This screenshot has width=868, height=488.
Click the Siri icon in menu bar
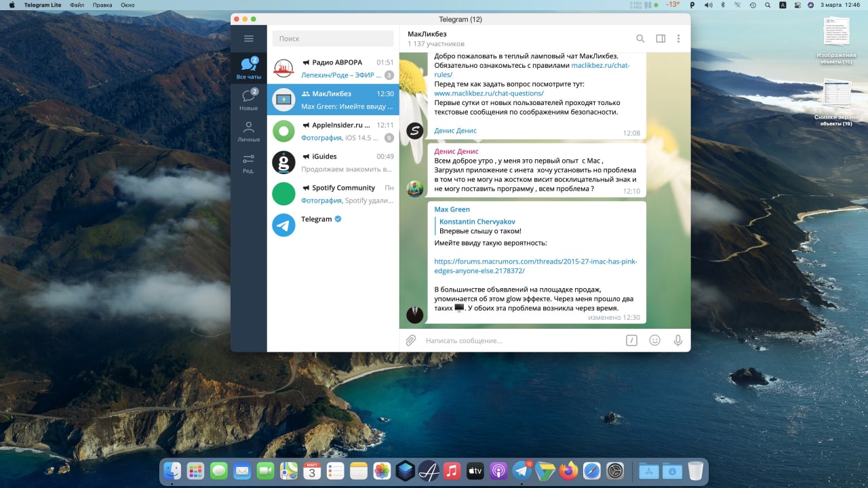[811, 5]
